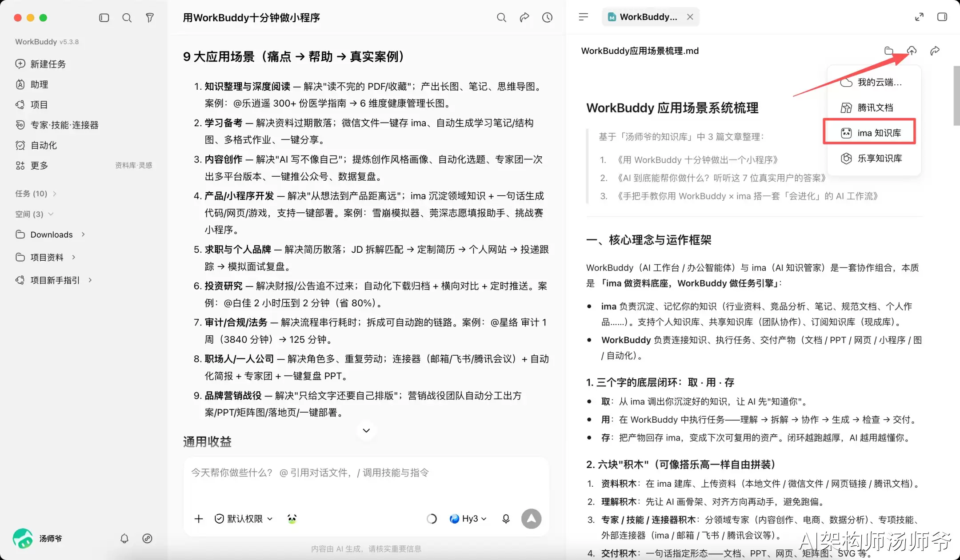Open the 默认权限 dropdown
The height and width of the screenshot is (560, 960).
pyautogui.click(x=244, y=519)
